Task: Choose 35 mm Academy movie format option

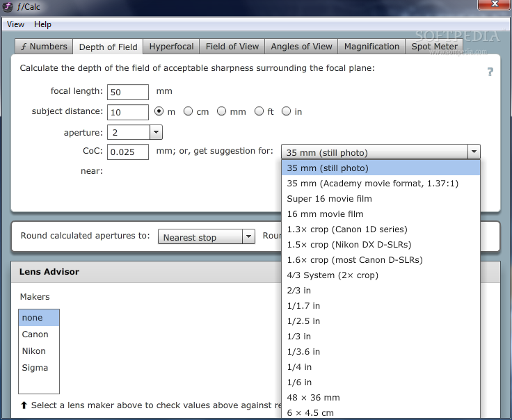Action: (x=381, y=184)
